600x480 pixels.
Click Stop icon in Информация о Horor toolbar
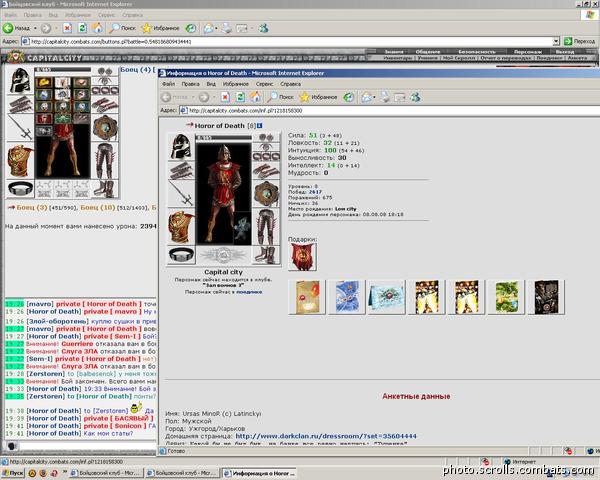(225, 97)
